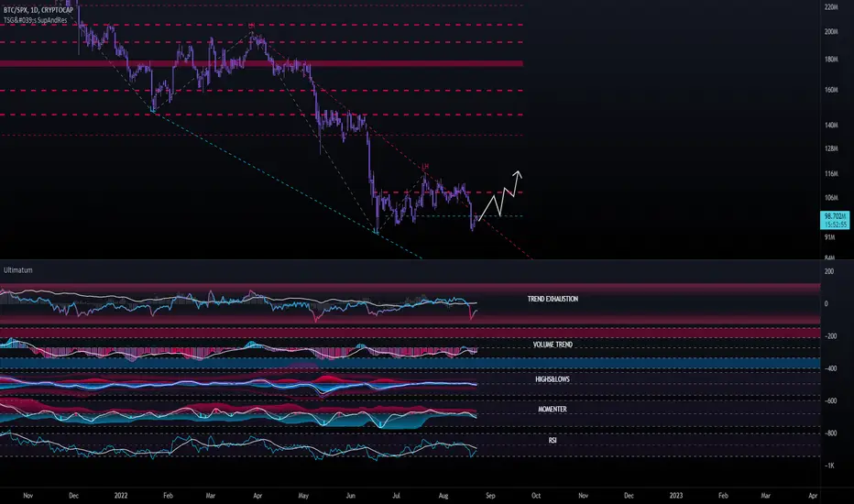The width and height of the screenshot is (854, 504).
Task: Click the -400 value on indicator scale
Action: (x=830, y=368)
